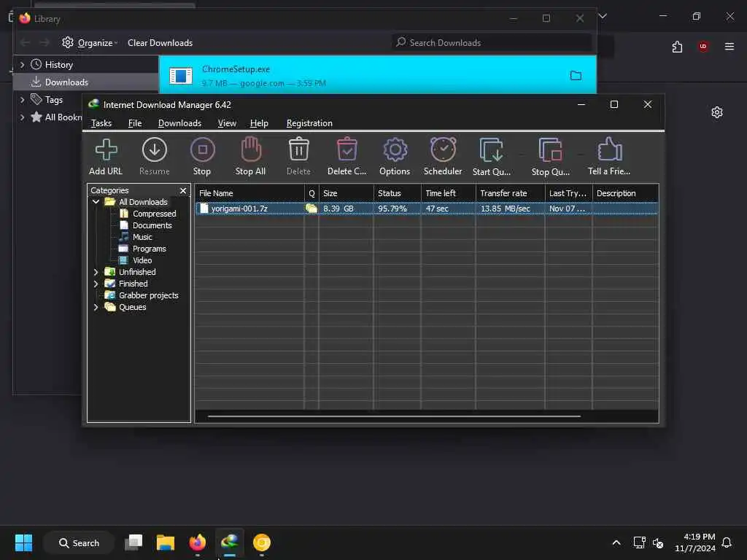Select the Compressed category

click(155, 214)
